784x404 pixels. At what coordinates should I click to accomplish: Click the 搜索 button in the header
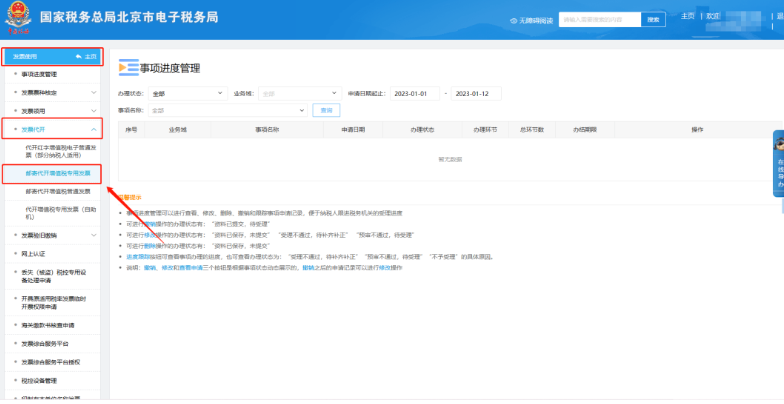(653, 19)
